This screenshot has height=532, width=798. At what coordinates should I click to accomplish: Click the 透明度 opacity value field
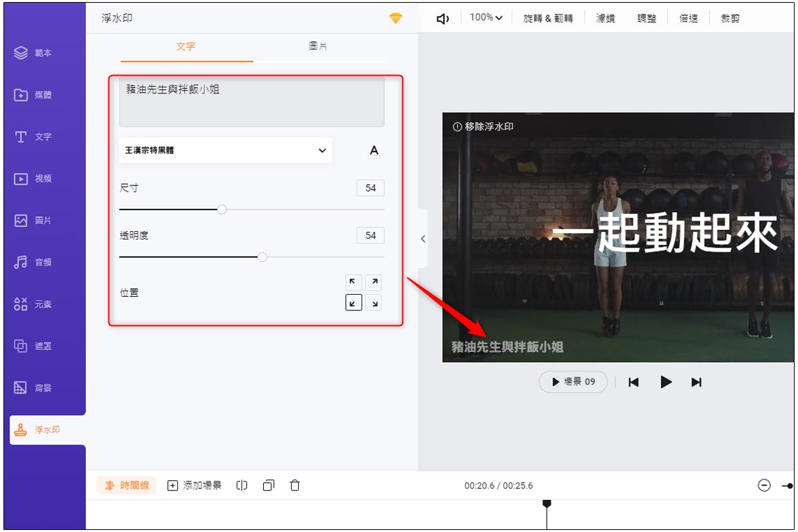370,235
